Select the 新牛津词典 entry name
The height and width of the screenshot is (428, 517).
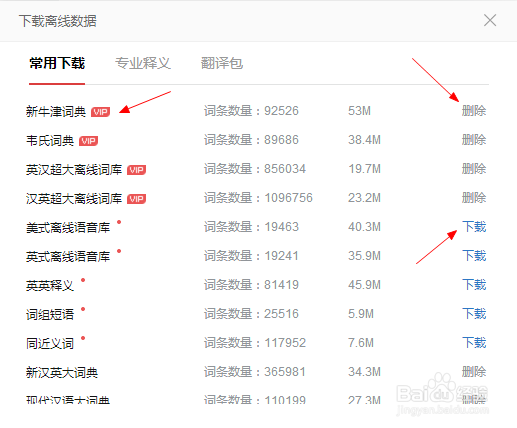[56, 111]
